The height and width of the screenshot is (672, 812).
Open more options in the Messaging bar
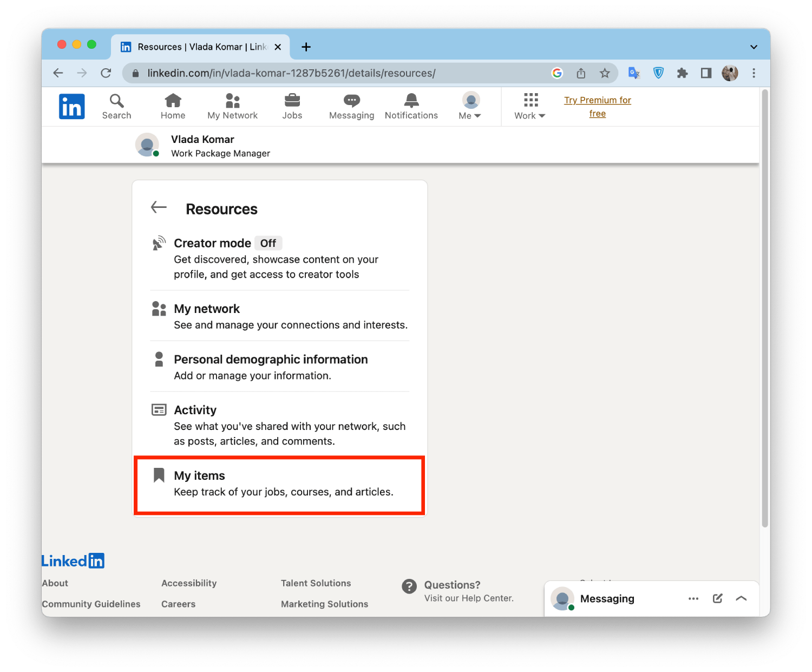(x=693, y=598)
